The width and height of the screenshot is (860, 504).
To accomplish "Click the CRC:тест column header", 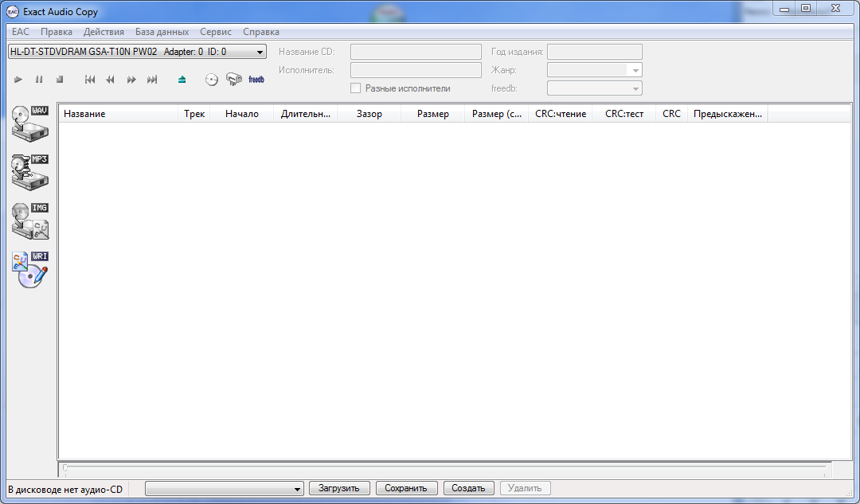I will (x=623, y=114).
